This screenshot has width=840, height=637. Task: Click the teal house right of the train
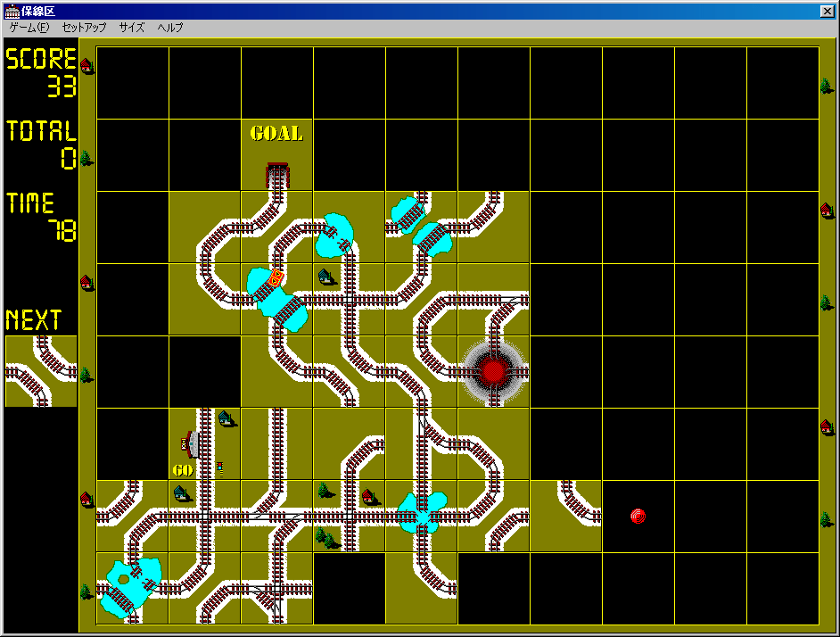click(x=325, y=277)
